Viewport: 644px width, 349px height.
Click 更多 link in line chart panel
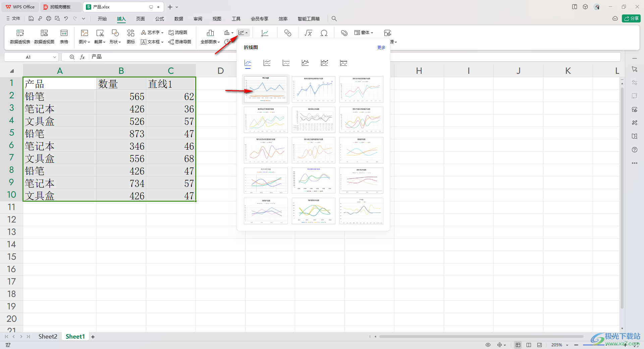pyautogui.click(x=381, y=48)
